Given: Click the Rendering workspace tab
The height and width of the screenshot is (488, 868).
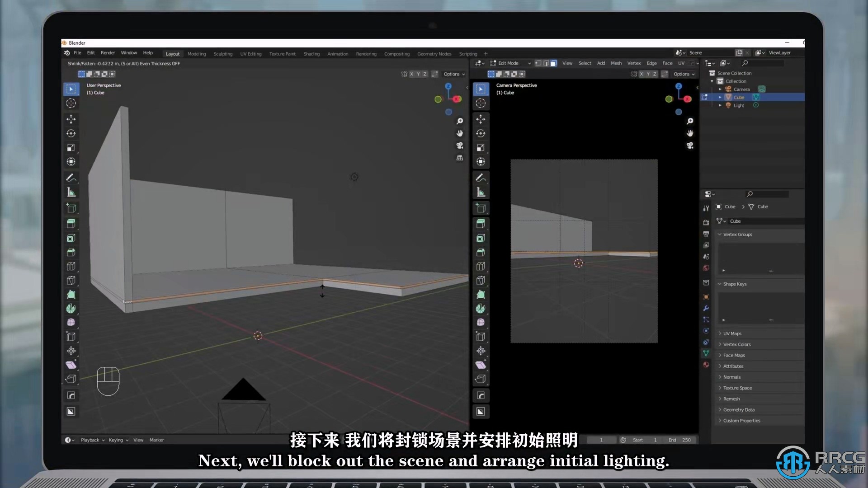Looking at the screenshot, I should [365, 54].
